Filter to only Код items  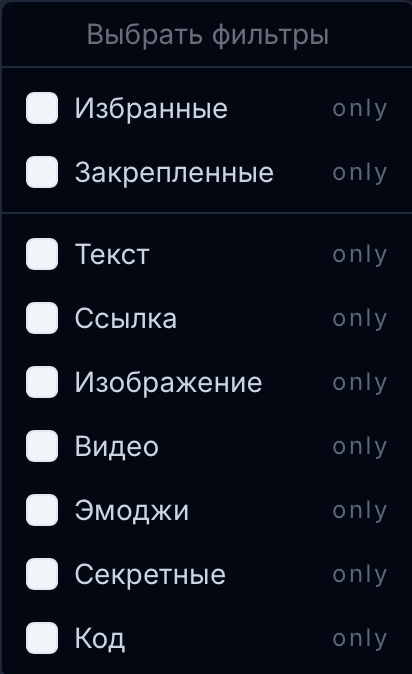pyautogui.click(x=360, y=639)
